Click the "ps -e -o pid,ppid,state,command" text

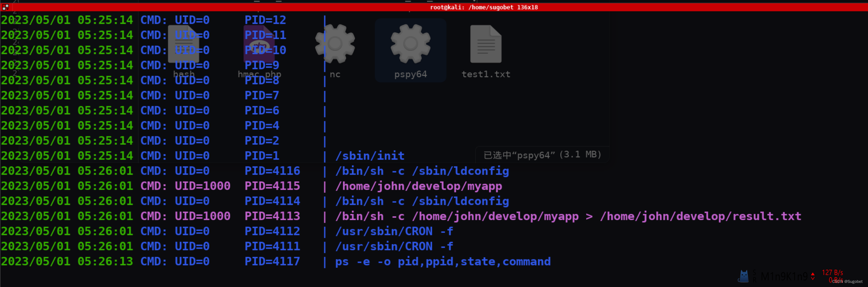coord(443,262)
